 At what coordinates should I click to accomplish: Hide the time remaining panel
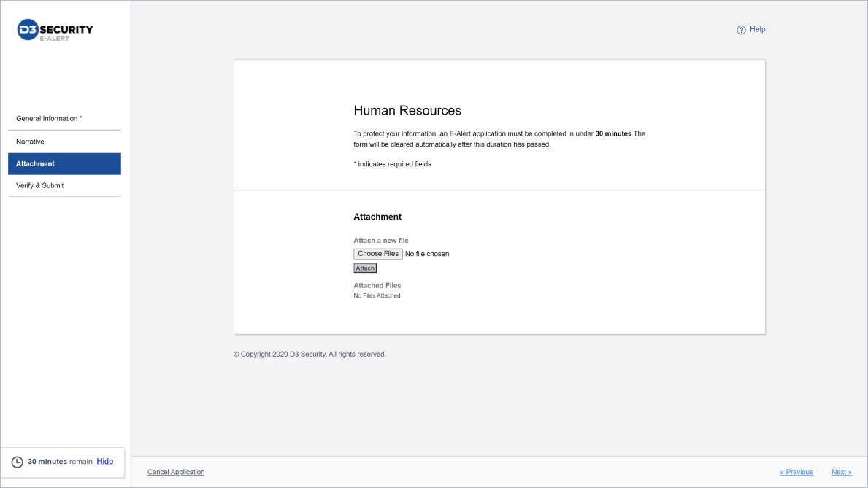(105, 462)
